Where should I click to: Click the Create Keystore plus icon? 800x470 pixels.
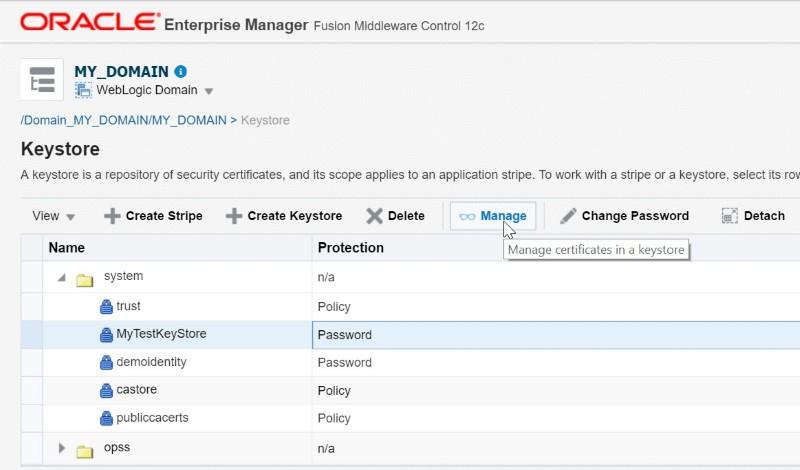(234, 216)
